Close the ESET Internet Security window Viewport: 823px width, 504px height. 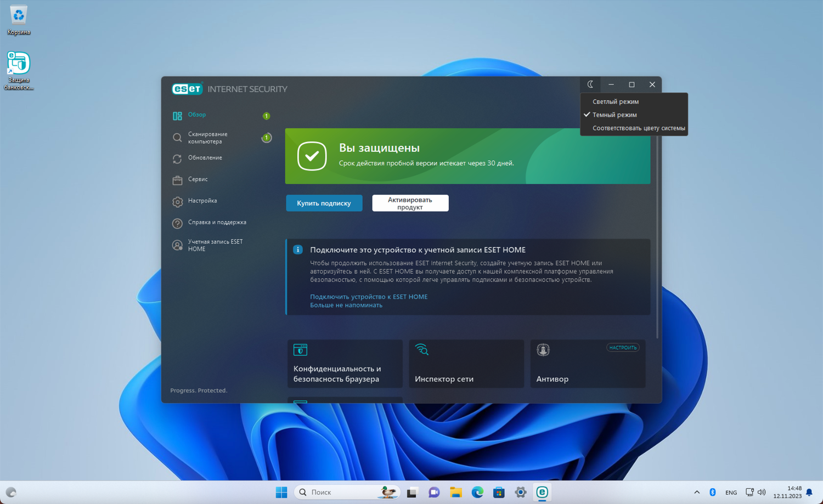(x=652, y=84)
